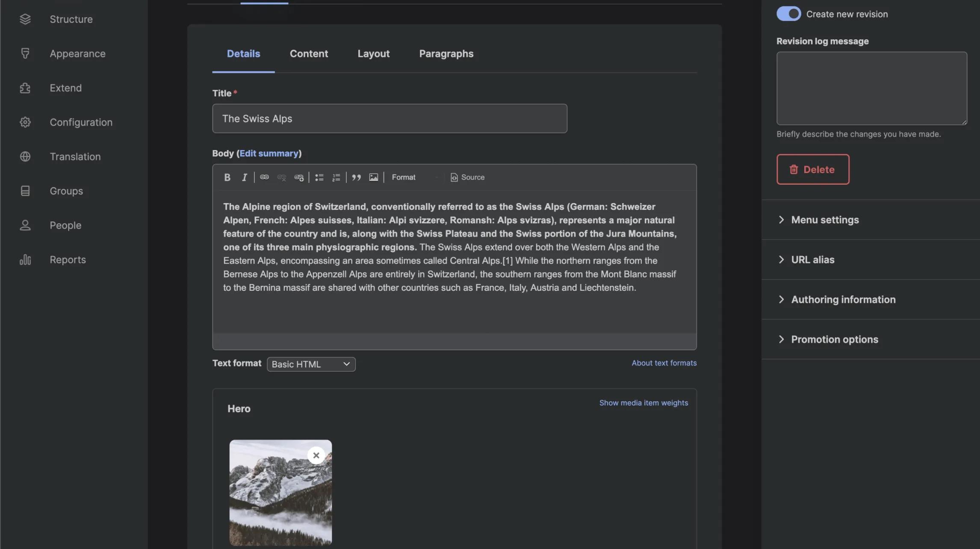
Task: Click the insert link icon
Action: (264, 177)
